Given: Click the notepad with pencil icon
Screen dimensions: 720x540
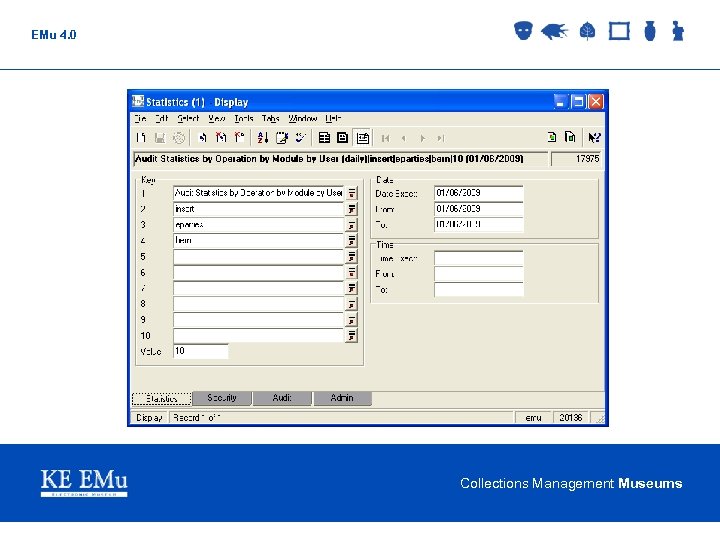Looking at the screenshot, I should click(x=281, y=137).
